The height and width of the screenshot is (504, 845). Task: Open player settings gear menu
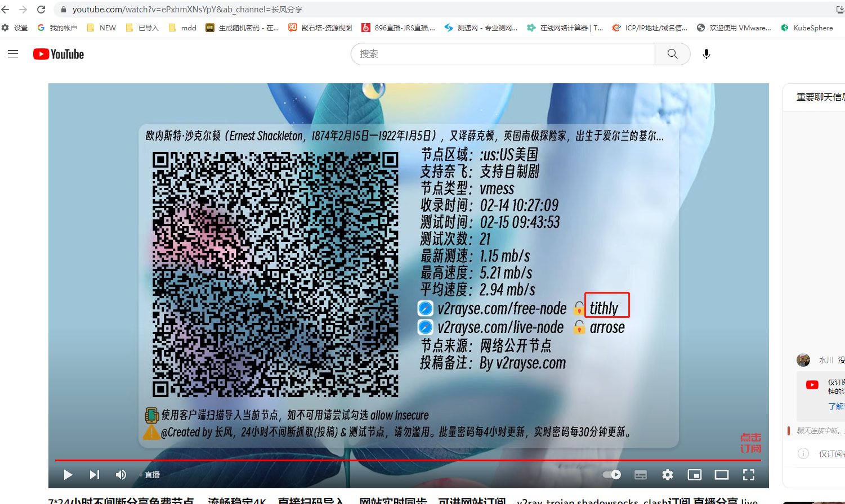(668, 475)
